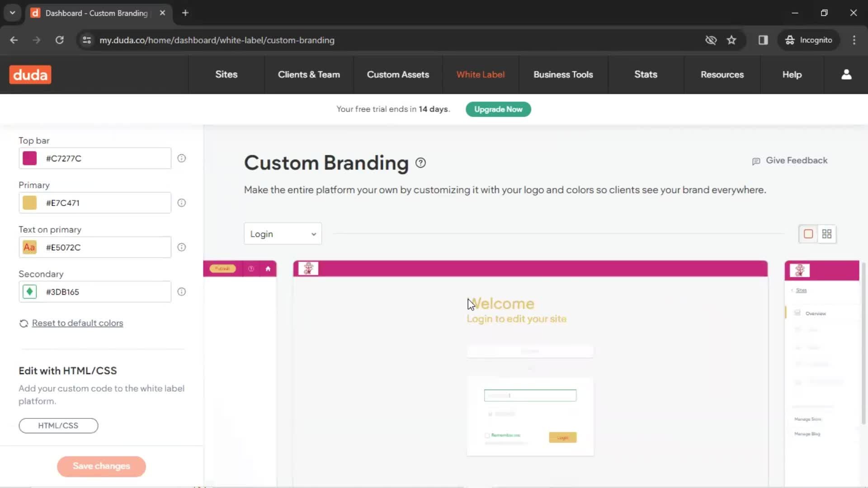Image resolution: width=868 pixels, height=488 pixels.
Task: Click the Upgrade Now button
Action: coord(498,109)
